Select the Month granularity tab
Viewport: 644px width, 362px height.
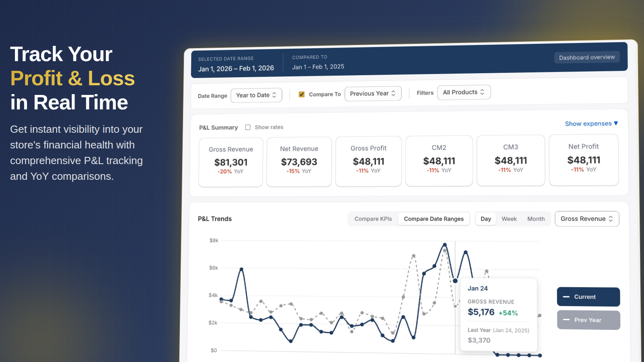[536, 219]
